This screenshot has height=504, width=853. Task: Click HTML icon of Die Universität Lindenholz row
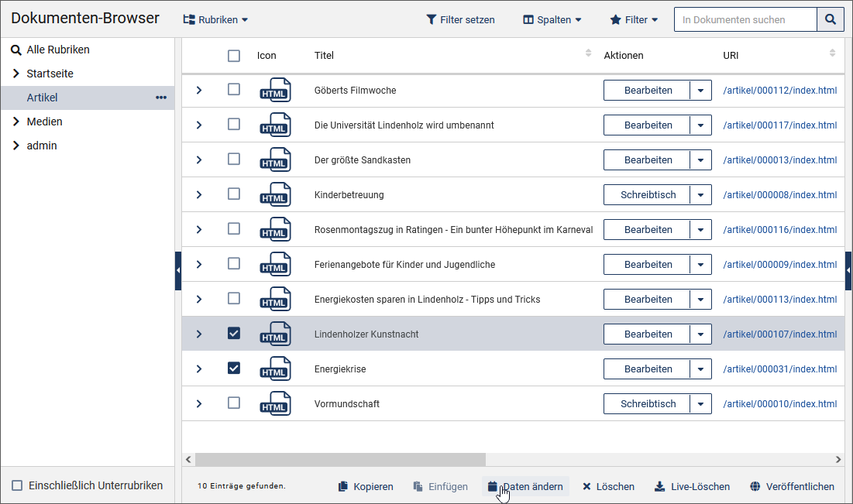[x=275, y=125]
